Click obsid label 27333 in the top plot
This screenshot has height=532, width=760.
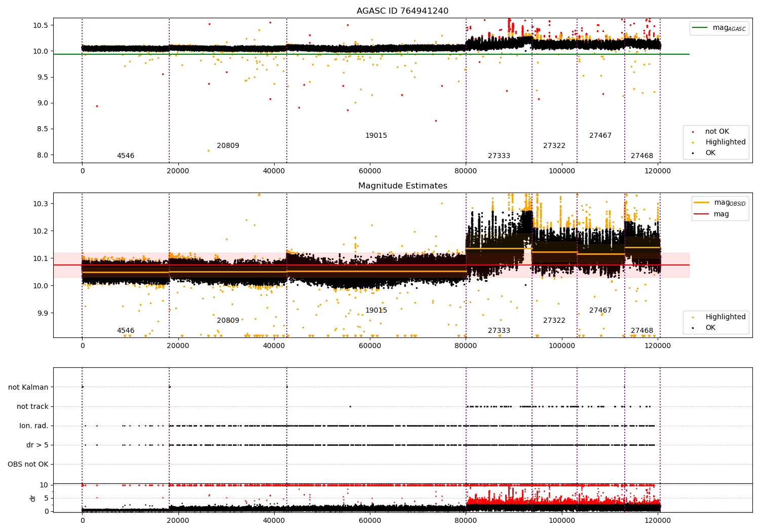pos(499,156)
